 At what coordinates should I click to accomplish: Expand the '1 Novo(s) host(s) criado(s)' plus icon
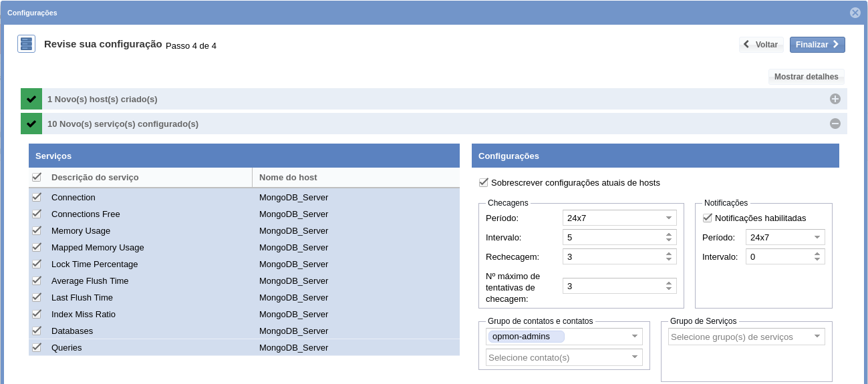(835, 99)
